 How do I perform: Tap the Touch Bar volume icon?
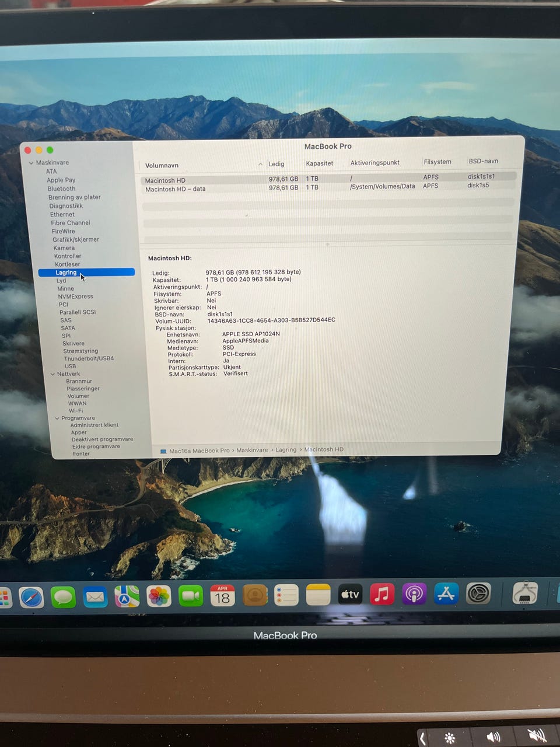[494, 736]
